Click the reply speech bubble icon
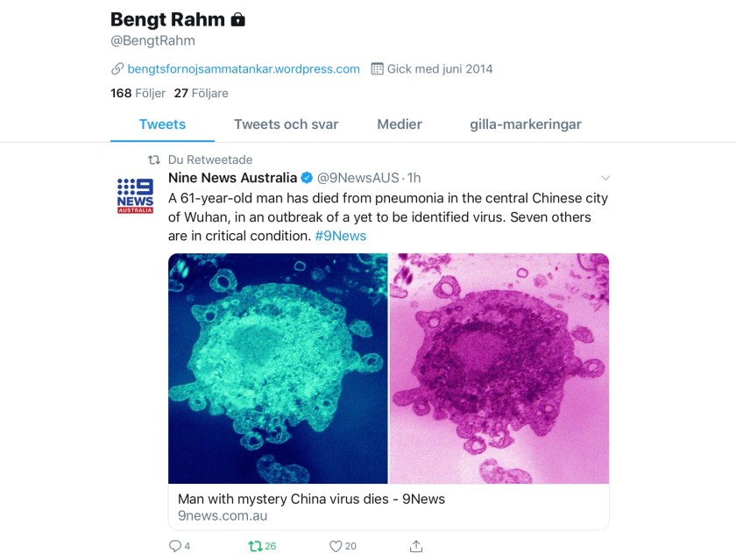Screen dimensions: 736x560 (173, 546)
